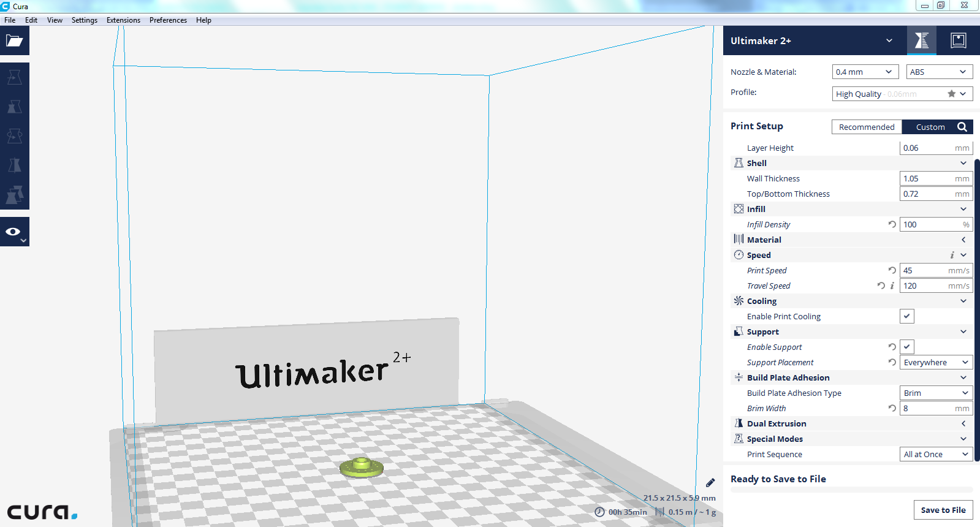Click the Layer Height input field

[936, 148]
